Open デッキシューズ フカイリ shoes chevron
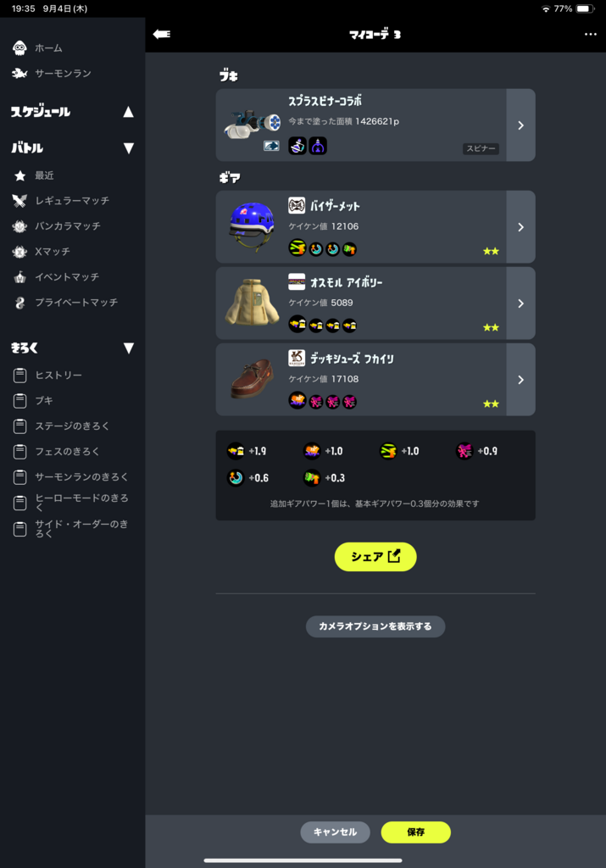606x868 pixels. 520,380
